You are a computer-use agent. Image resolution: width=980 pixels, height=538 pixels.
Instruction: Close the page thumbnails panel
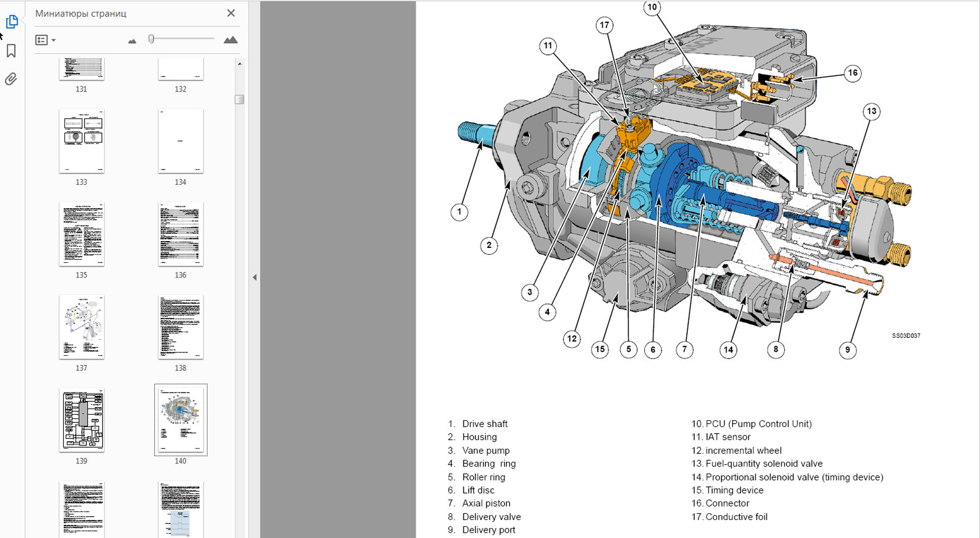231,13
